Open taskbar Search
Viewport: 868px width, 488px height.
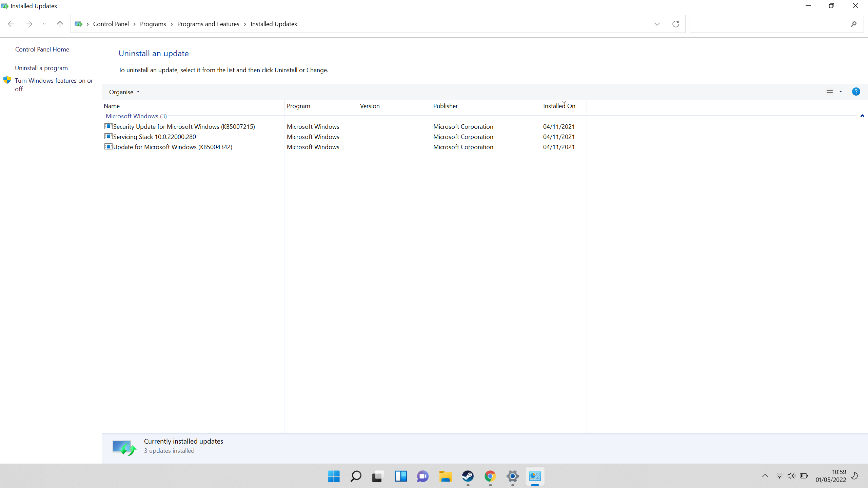click(x=356, y=476)
